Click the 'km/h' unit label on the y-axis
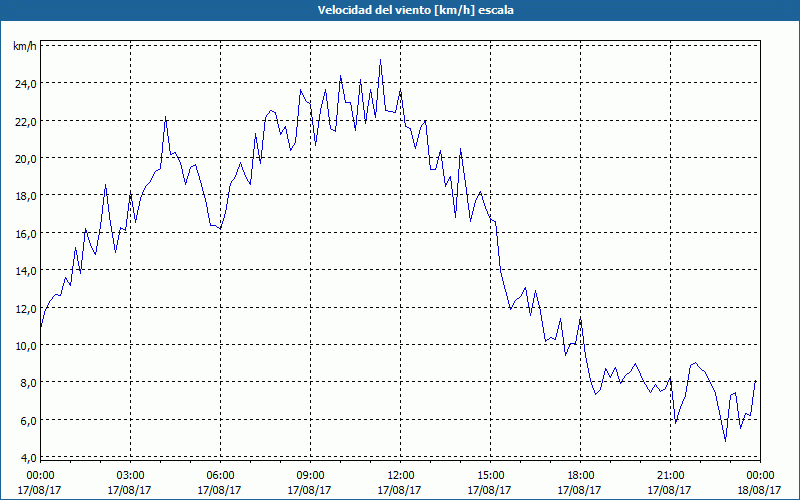800x500 pixels. tap(24, 46)
